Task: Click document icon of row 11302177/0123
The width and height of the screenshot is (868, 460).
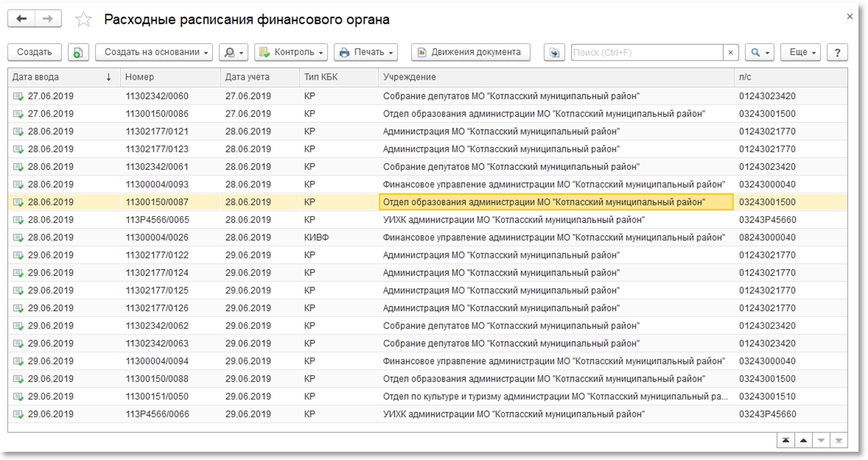Action: point(18,149)
